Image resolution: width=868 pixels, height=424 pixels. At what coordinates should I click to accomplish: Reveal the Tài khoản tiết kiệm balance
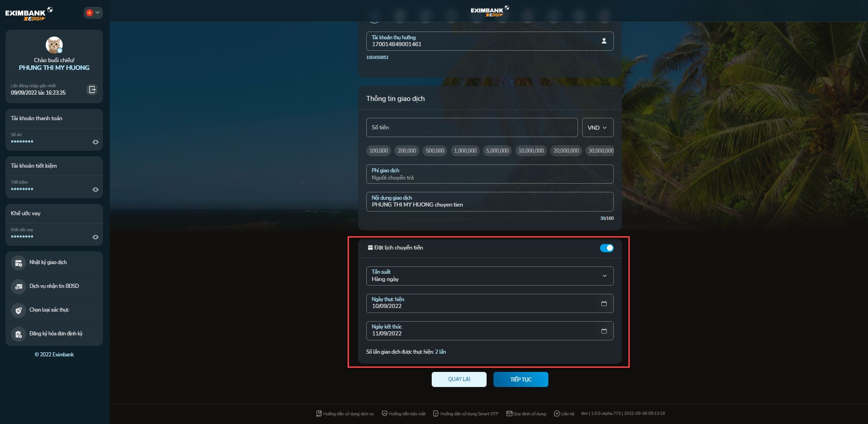[x=95, y=190]
